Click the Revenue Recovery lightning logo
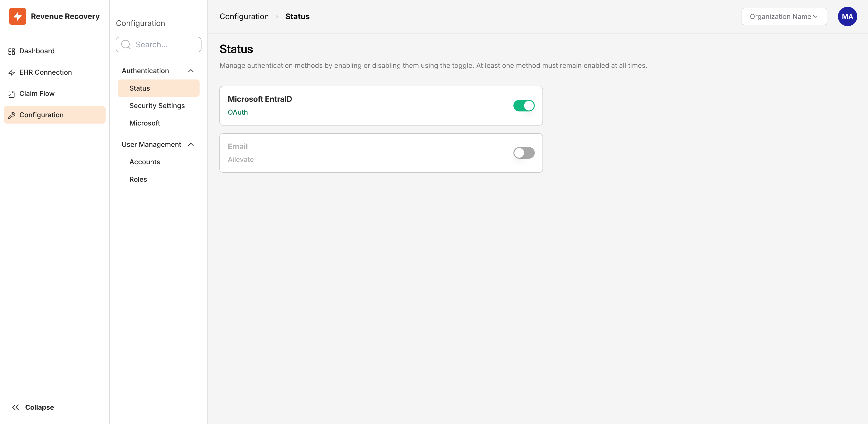 18,16
